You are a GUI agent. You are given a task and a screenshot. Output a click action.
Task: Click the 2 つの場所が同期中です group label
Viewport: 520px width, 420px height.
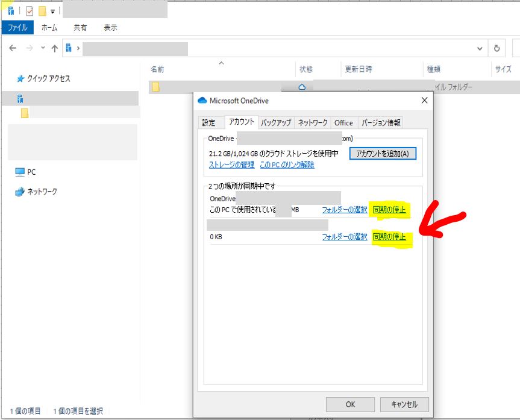pyautogui.click(x=242, y=186)
